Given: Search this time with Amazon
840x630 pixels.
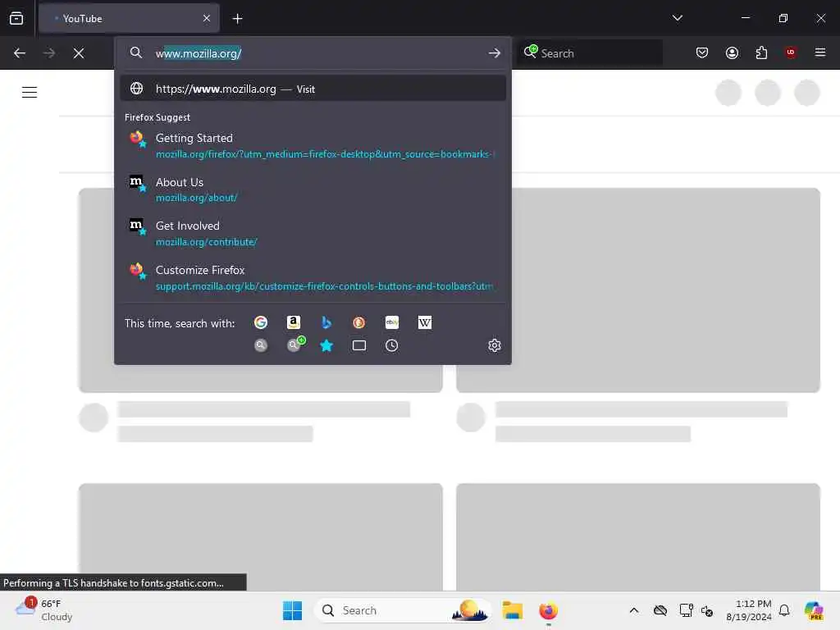Looking at the screenshot, I should [x=294, y=322].
